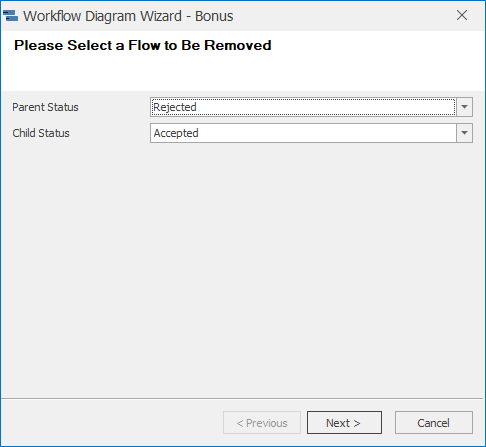486x447 pixels.
Task: Close the Workflow Diagram Wizard dialog
Action: 462,15
